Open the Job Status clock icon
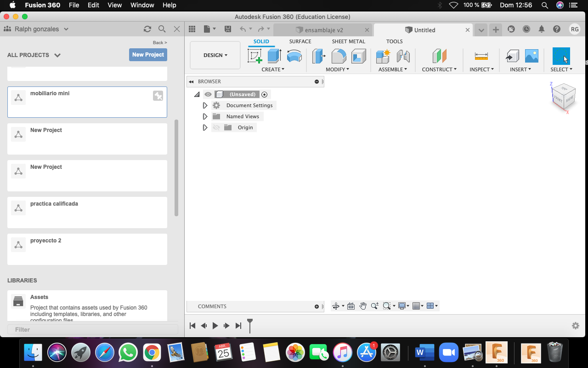Screen dimensions: 588x368 pyautogui.click(x=526, y=29)
